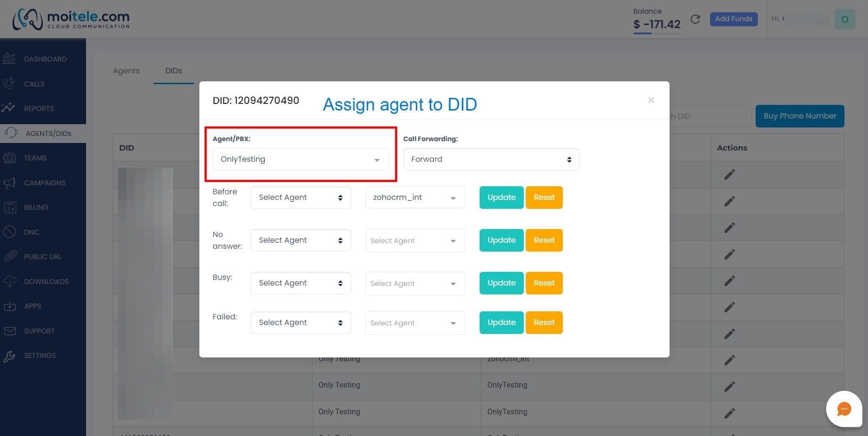
Task: Click the balance refresh icon
Action: [x=695, y=19]
